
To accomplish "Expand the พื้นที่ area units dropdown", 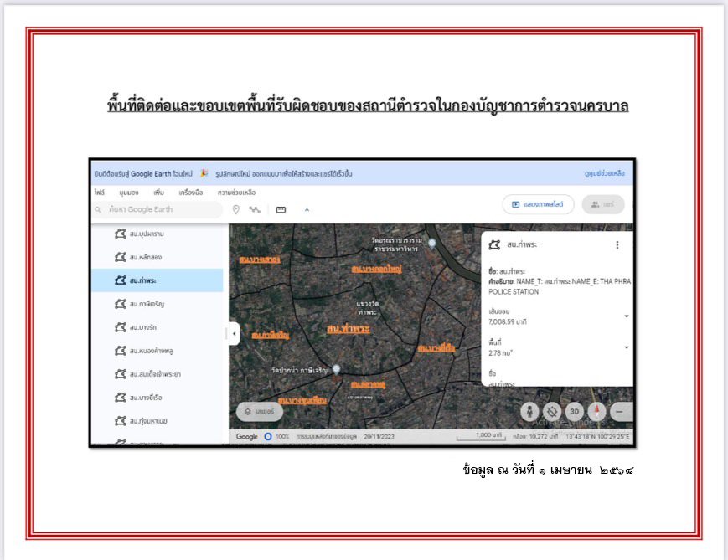I will click(627, 347).
